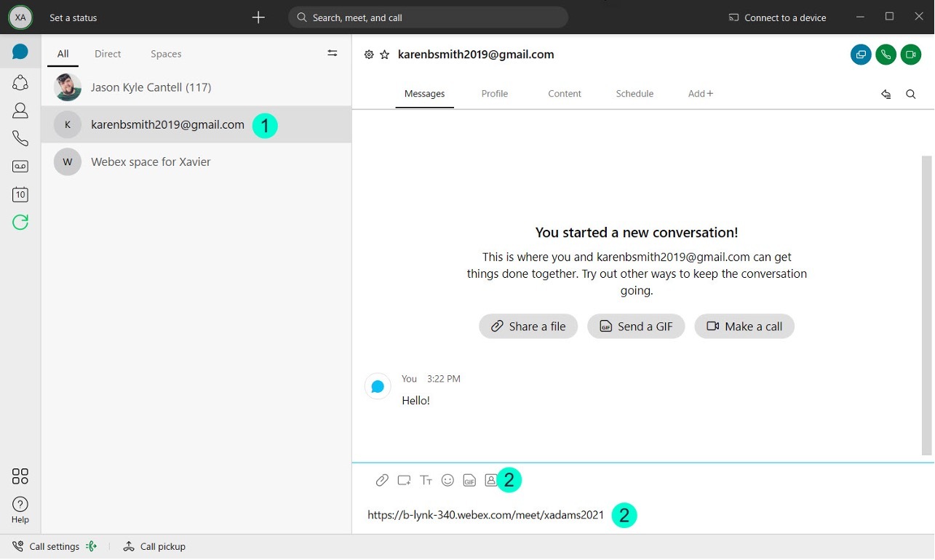Start video call with green camera button

pyautogui.click(x=911, y=55)
